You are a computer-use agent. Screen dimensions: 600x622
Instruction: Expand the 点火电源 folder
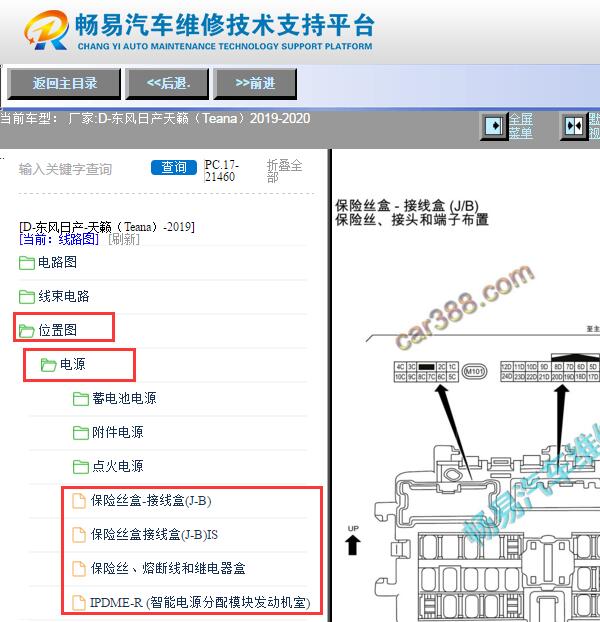[x=118, y=466]
